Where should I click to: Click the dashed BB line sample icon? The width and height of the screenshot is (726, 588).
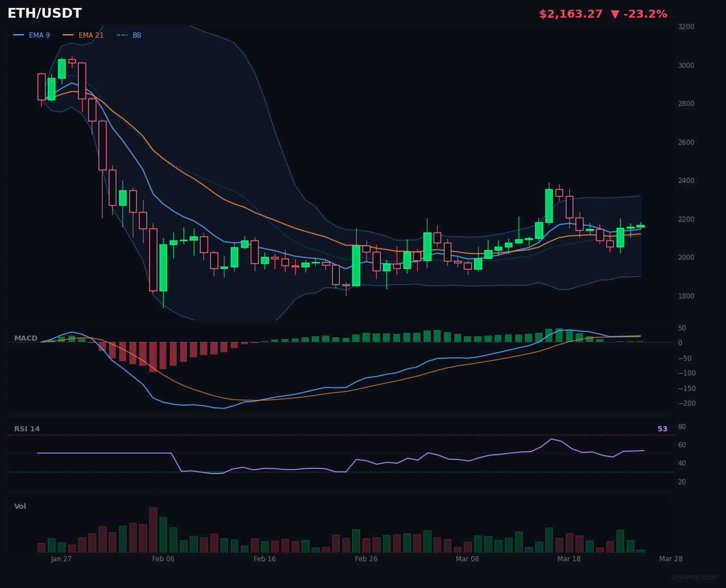121,35
